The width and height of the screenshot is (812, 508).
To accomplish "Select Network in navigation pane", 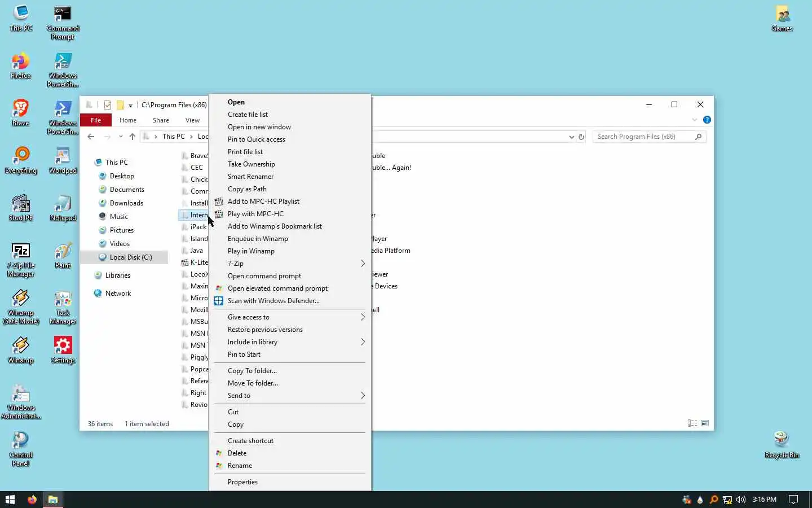I will 118,294.
